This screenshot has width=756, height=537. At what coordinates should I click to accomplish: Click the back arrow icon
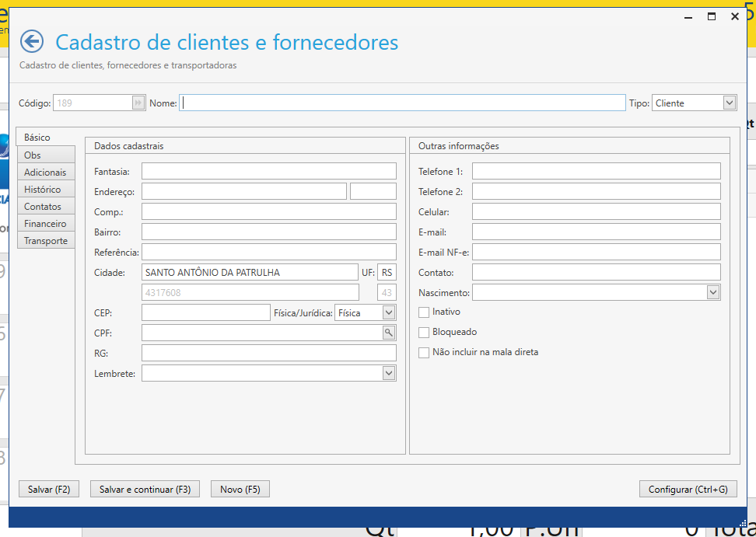pos(31,41)
